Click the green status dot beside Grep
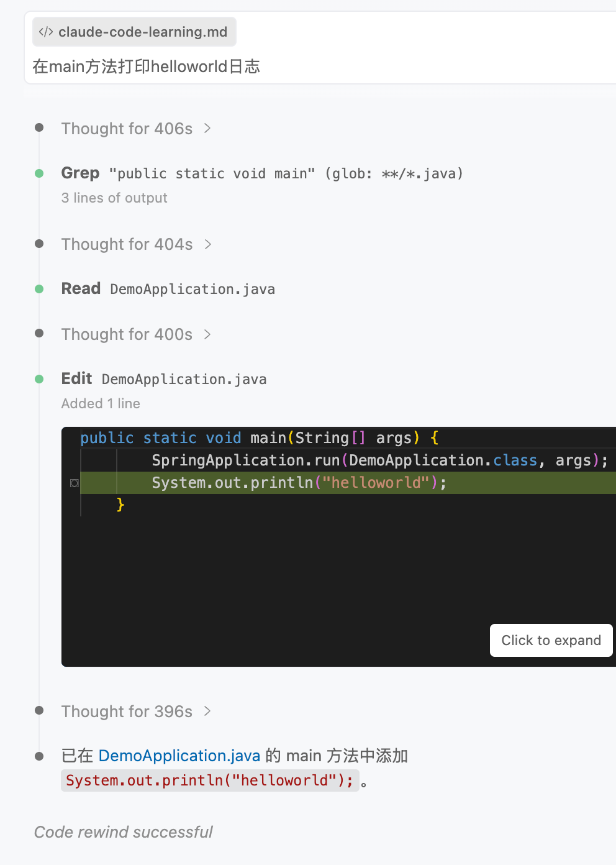Viewport: 616px width, 865px height. coord(39,173)
